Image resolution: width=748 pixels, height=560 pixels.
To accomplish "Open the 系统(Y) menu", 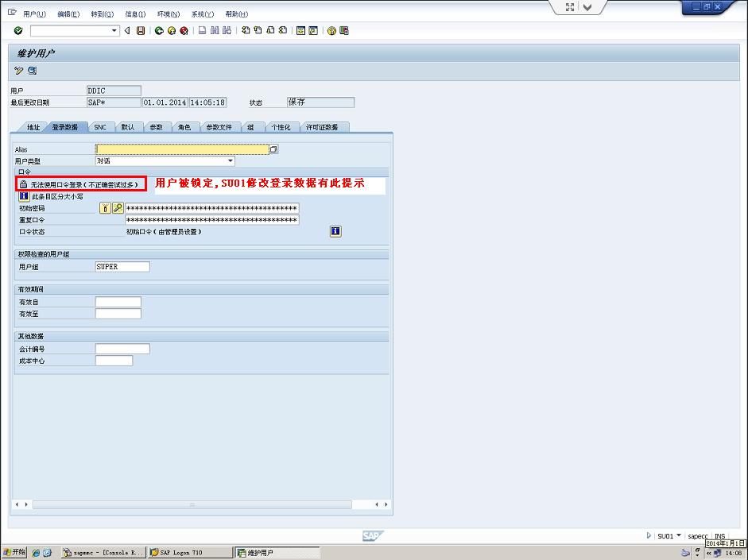I will tap(202, 14).
